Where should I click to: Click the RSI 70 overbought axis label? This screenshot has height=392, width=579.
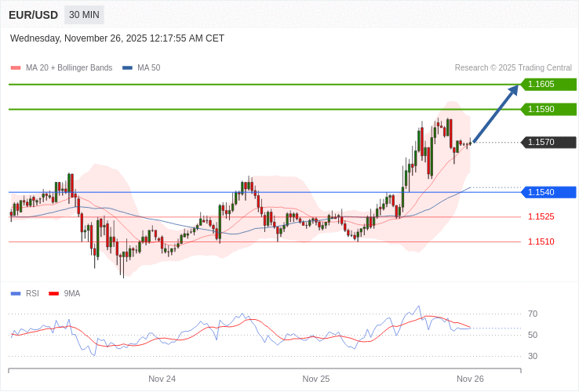(533, 314)
